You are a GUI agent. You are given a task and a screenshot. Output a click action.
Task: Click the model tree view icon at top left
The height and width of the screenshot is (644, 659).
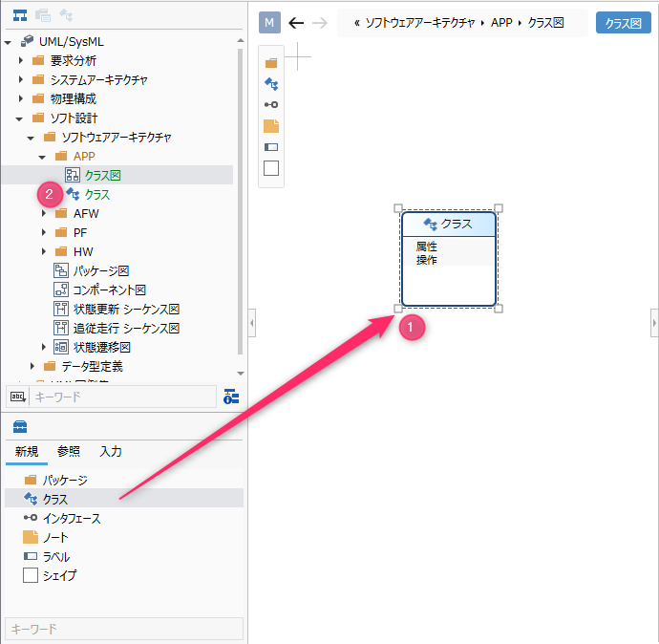pyautogui.click(x=20, y=15)
